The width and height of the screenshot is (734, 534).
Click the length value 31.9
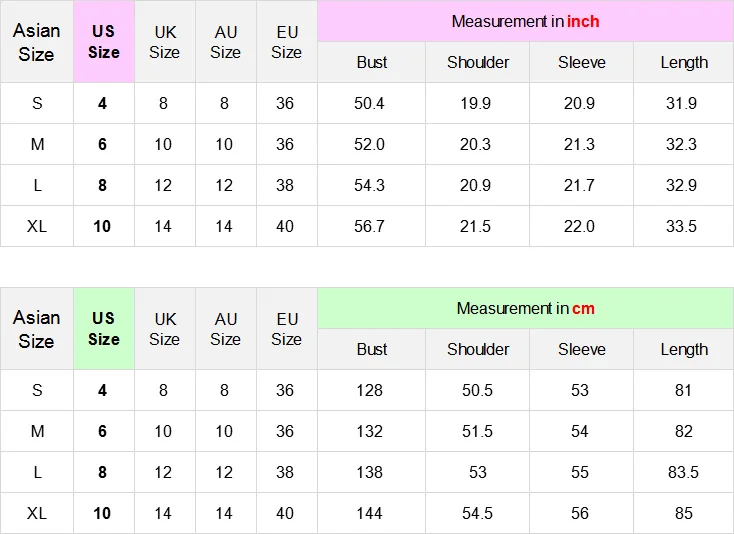click(x=681, y=103)
